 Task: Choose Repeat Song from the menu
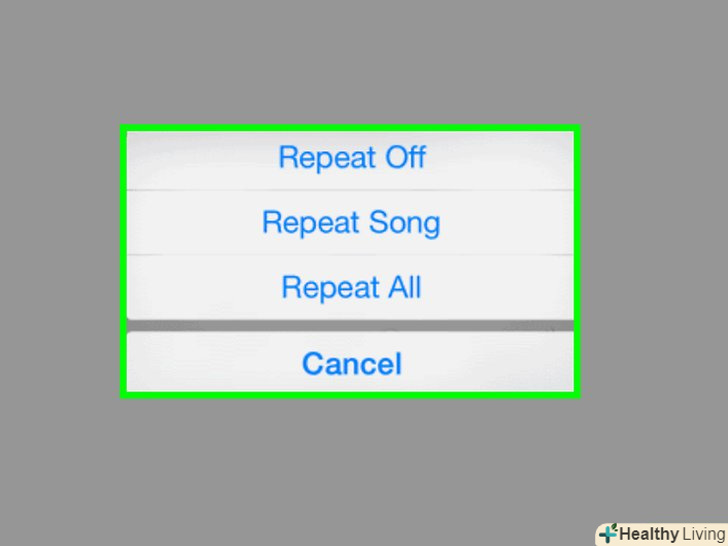click(x=351, y=222)
